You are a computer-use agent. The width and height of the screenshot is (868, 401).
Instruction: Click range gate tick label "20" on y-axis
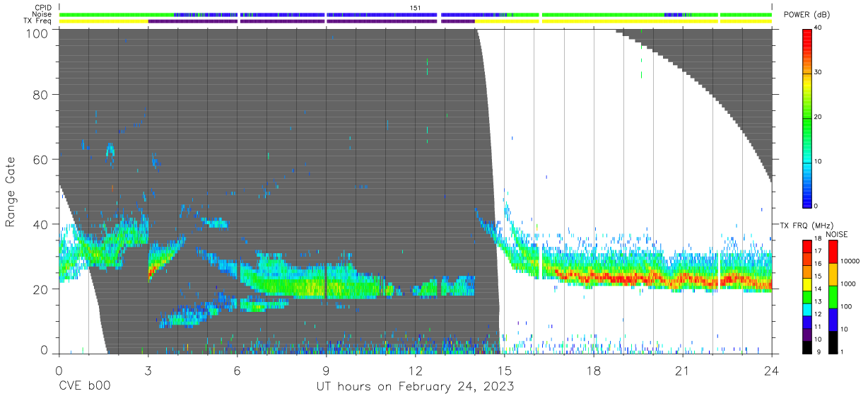[x=41, y=289]
